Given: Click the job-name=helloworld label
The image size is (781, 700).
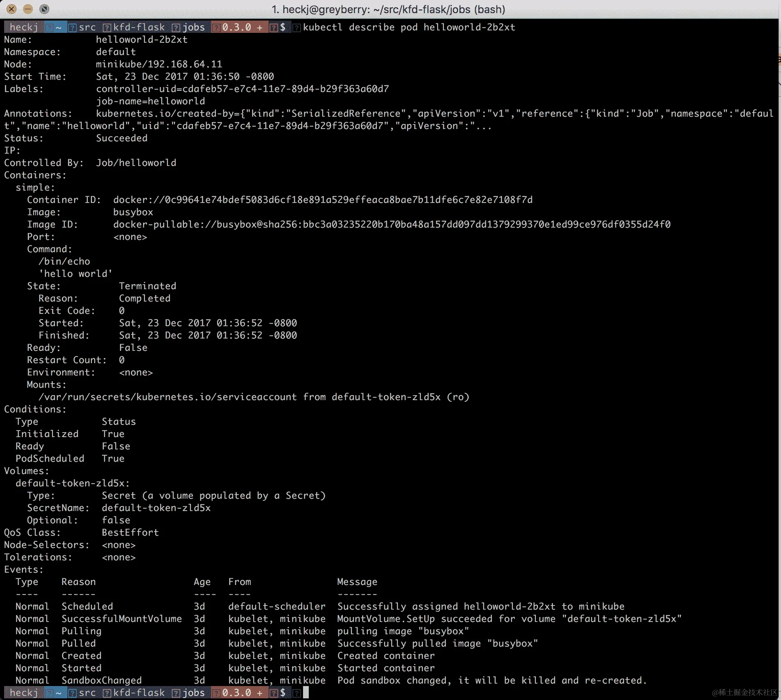Looking at the screenshot, I should [x=150, y=101].
